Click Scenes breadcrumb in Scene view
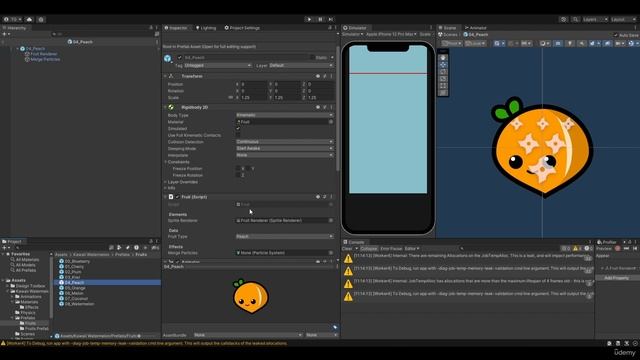Image resolution: width=640 pixels, height=360 pixels. [x=448, y=35]
